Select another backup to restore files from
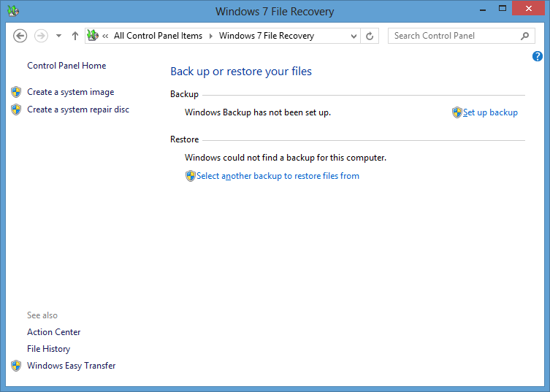This screenshot has width=550, height=392. pos(278,176)
